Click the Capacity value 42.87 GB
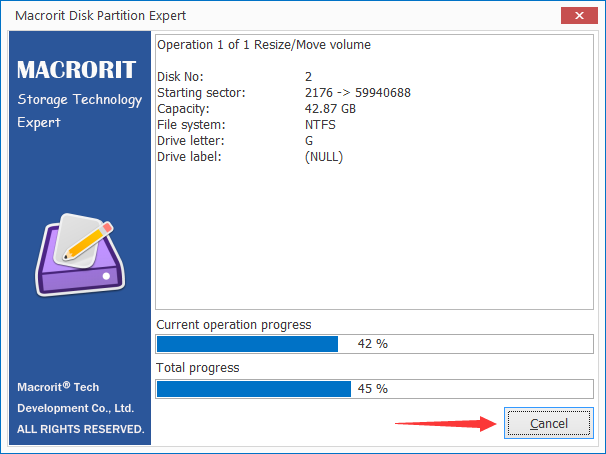Viewport: 606px width, 454px height. (330, 109)
